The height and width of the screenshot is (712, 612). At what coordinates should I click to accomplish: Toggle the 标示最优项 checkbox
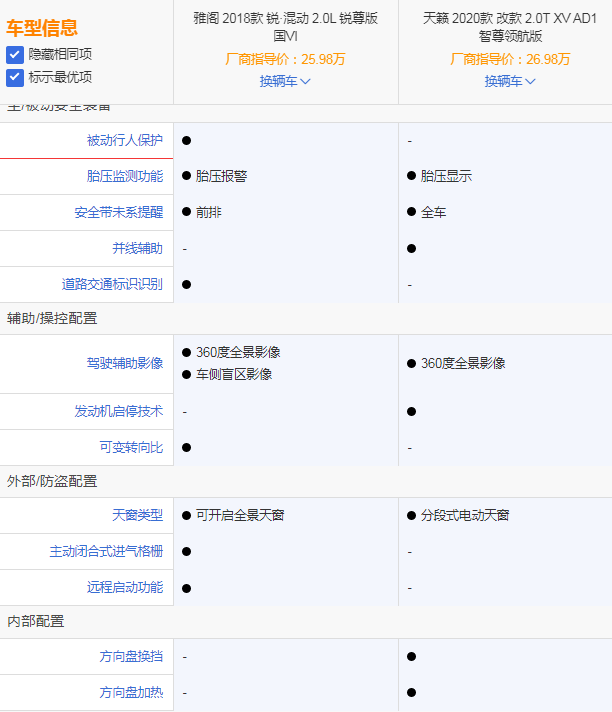[x=15, y=77]
